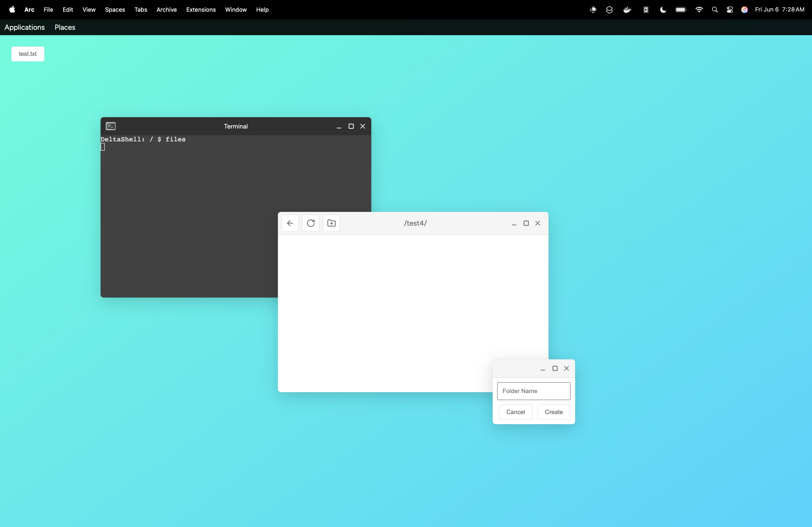Click the Siri menu bar icon
The image size is (812, 527).
[x=745, y=9]
